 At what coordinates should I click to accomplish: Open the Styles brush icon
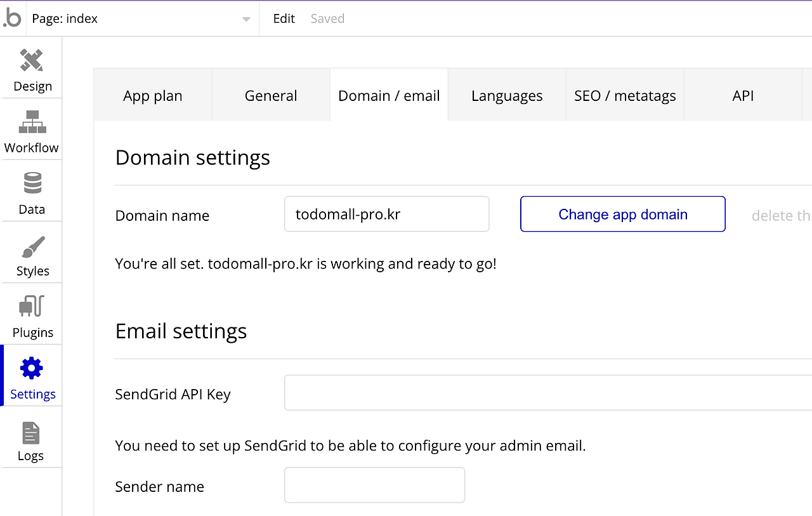[x=32, y=246]
